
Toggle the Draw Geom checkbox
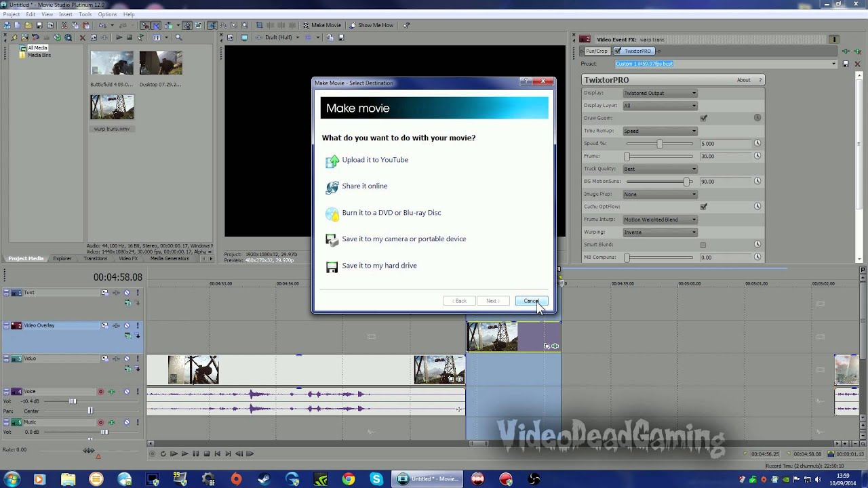703,118
